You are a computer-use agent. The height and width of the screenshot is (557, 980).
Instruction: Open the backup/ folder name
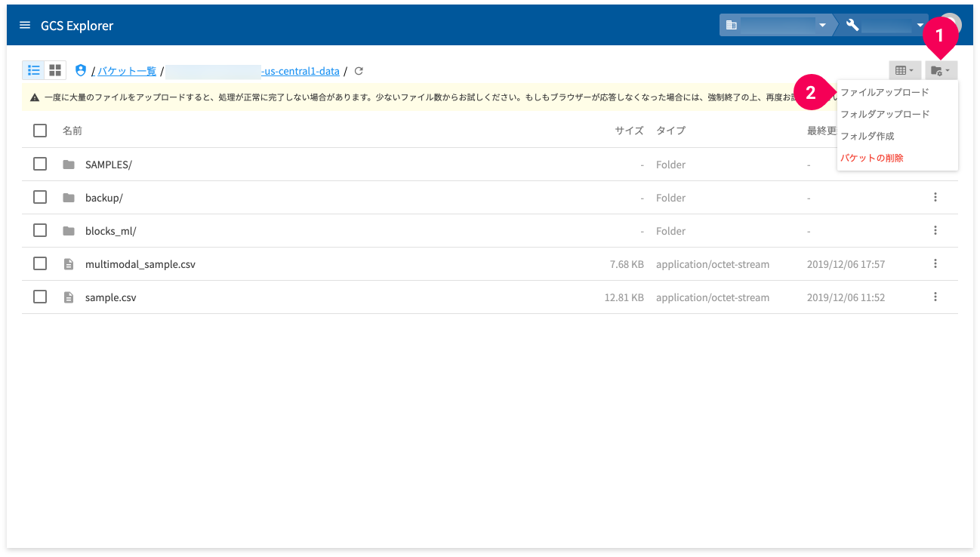[104, 198]
